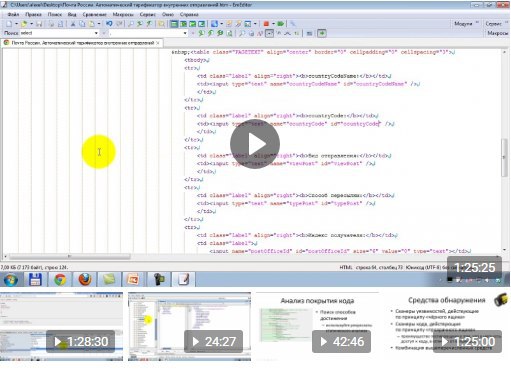Image resolution: width=511 pixels, height=379 pixels.
Task: Open the Файл menu
Action: [13, 14]
